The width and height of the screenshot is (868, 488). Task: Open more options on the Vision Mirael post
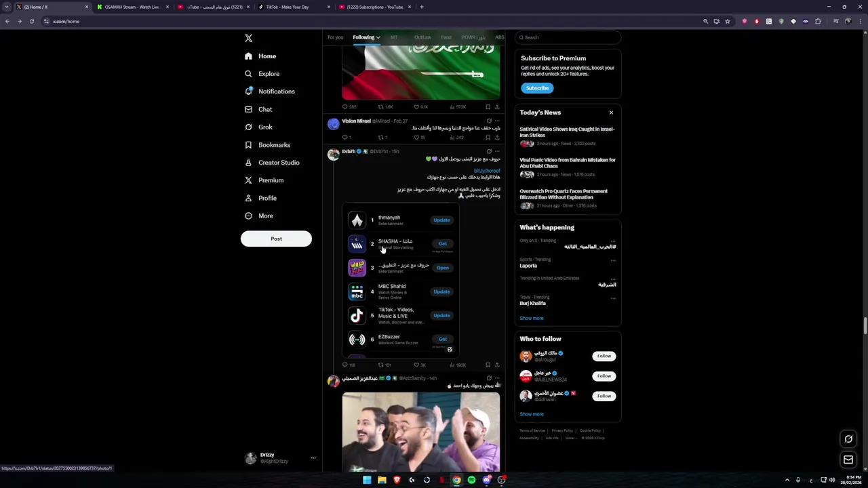tap(497, 121)
